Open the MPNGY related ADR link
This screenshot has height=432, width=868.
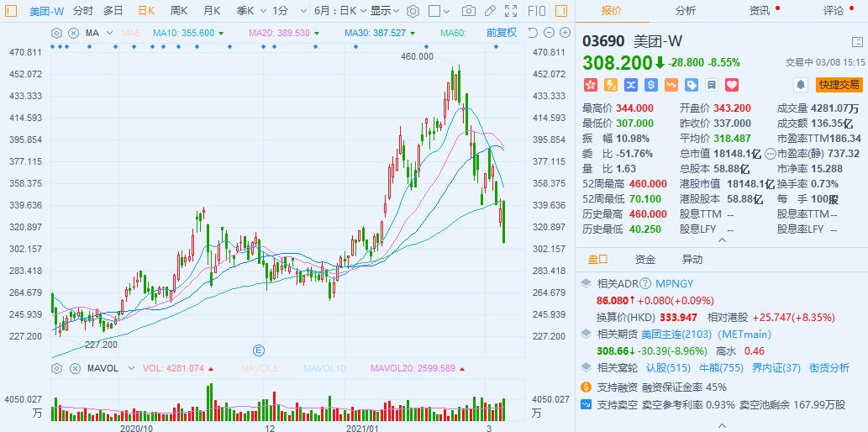click(675, 284)
